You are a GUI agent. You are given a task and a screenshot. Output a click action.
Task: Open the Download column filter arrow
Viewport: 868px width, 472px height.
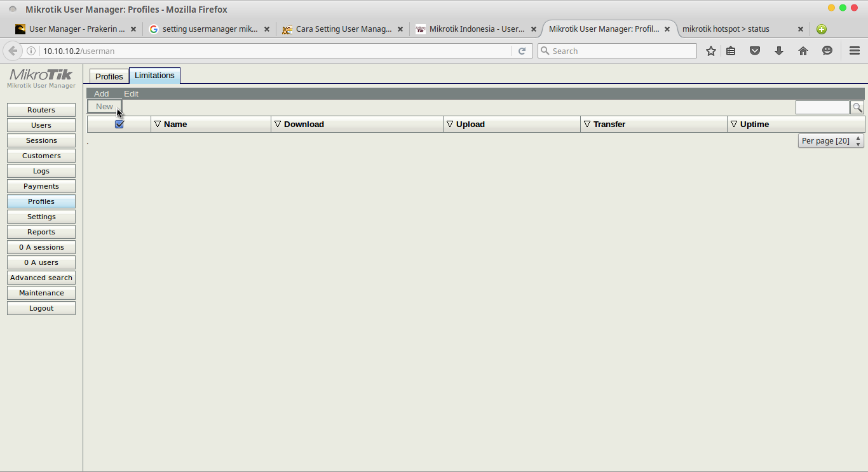(278, 124)
